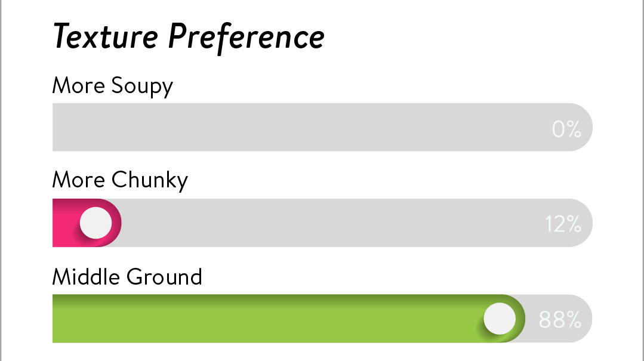Click the word Preference in the title
This screenshot has height=361, width=644.
246,38
